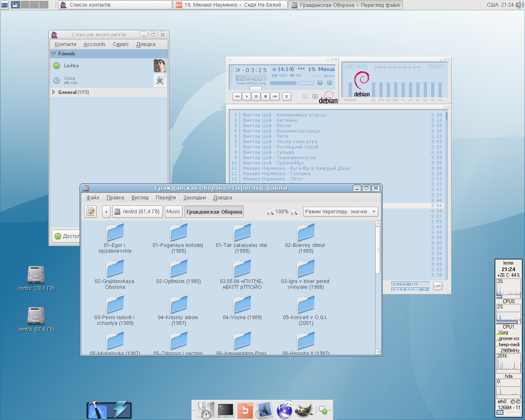The width and height of the screenshot is (525, 420).
Task: Launch GIMP from the dock
Action: (x=304, y=410)
